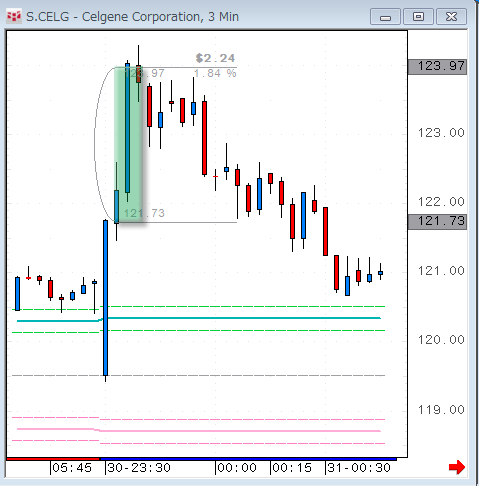Click the 1.84 % change label
The height and width of the screenshot is (486, 479).
coord(215,73)
